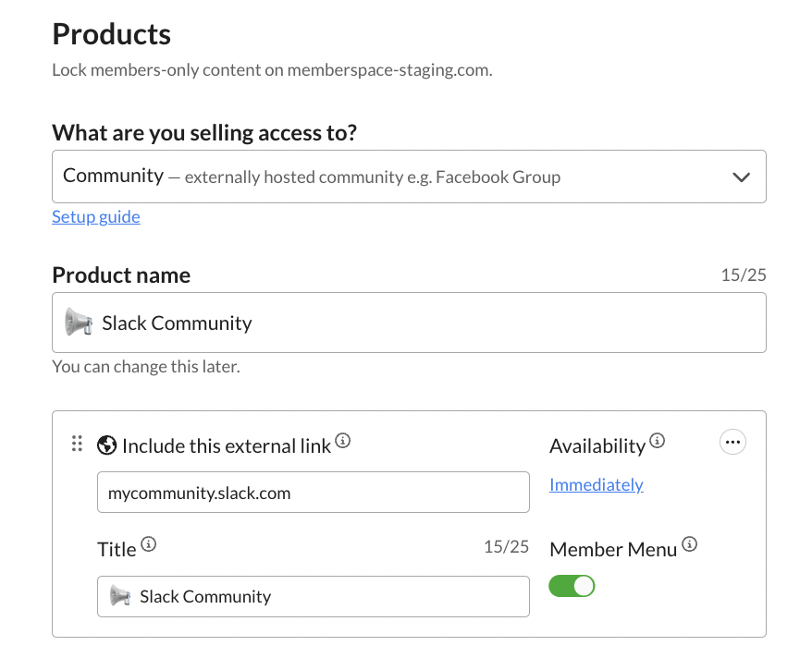Click the Title info icon
The width and height of the screenshot is (812, 658).
[x=148, y=544]
